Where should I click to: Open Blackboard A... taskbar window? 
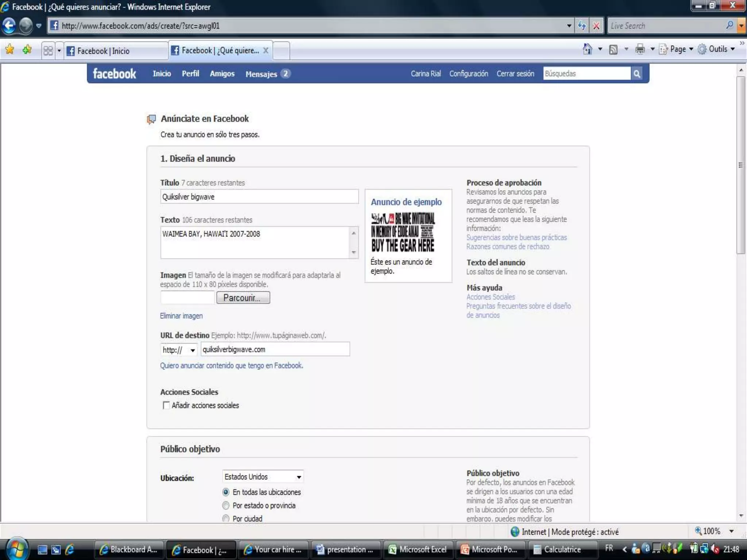tap(129, 549)
